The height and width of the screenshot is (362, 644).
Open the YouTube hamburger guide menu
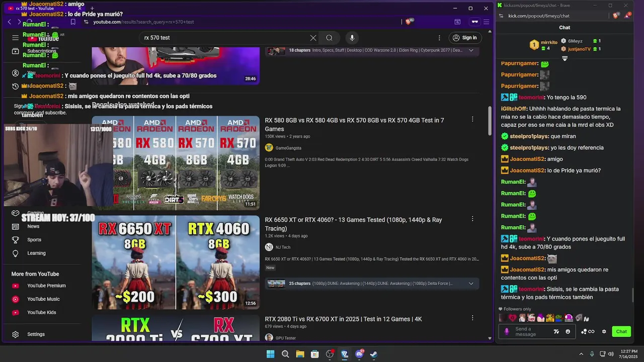tap(16, 38)
